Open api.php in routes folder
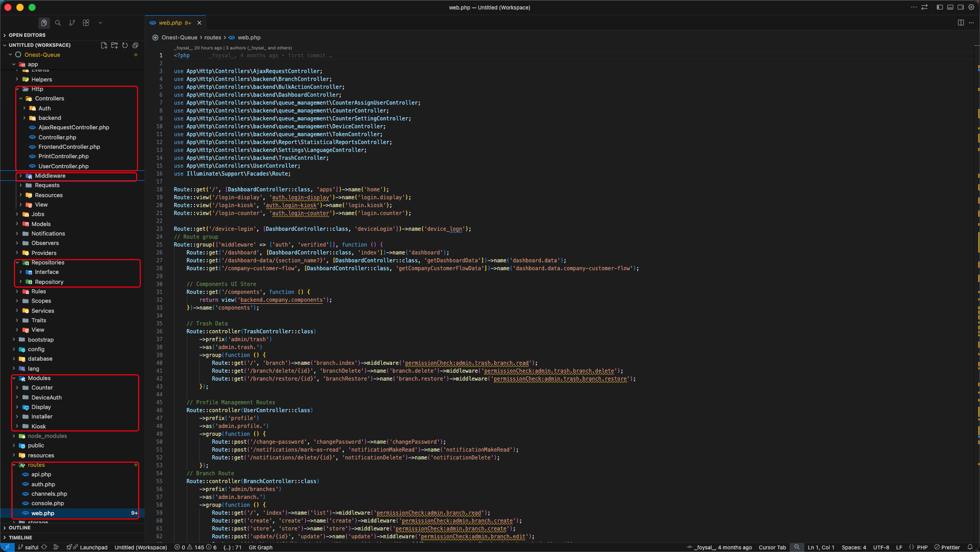Image resolution: width=980 pixels, height=552 pixels. tap(41, 475)
